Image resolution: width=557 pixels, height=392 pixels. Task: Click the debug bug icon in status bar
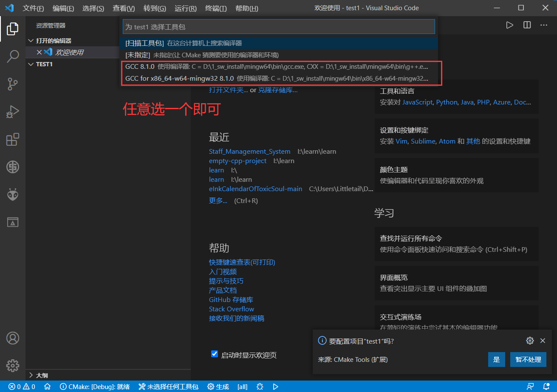coord(260,386)
